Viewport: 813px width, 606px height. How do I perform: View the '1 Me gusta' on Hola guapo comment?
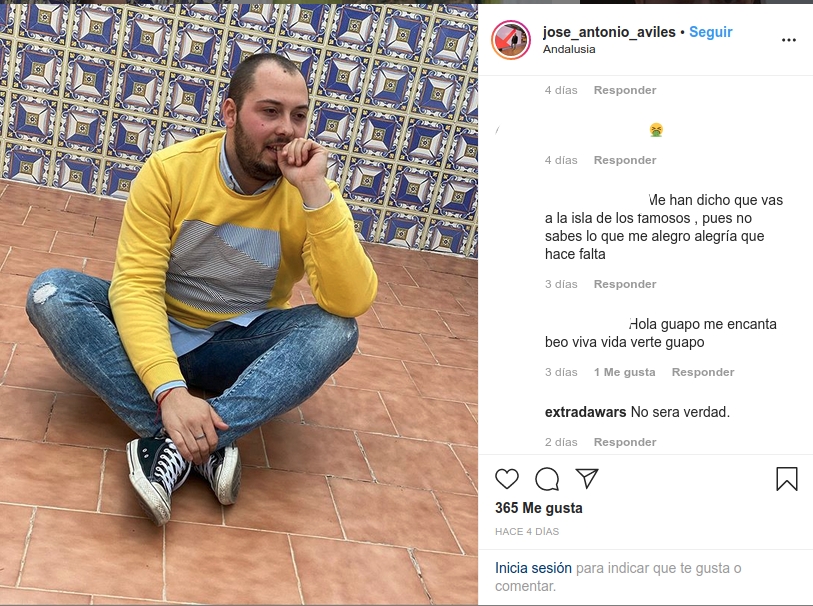coord(624,372)
